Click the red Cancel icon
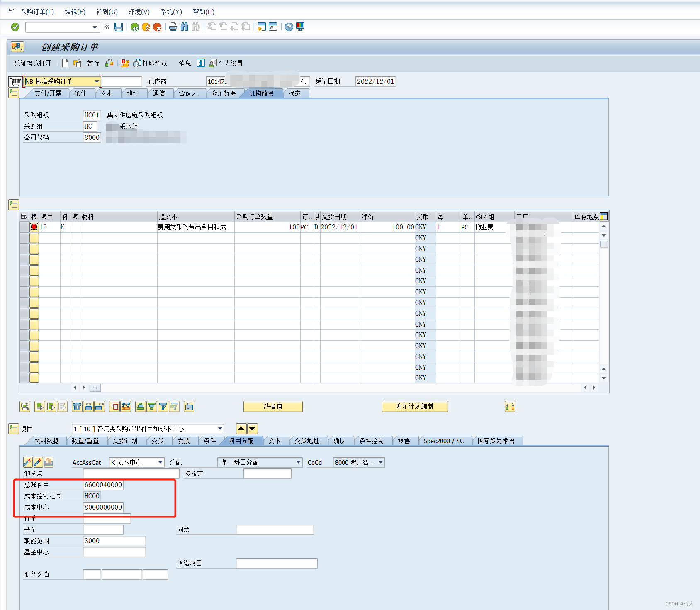Viewport: 700px width, 610px height. click(157, 27)
